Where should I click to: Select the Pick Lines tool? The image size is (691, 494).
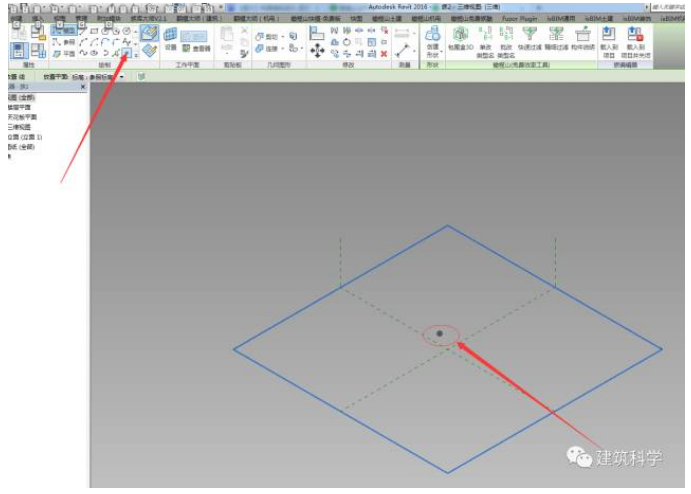tap(116, 53)
